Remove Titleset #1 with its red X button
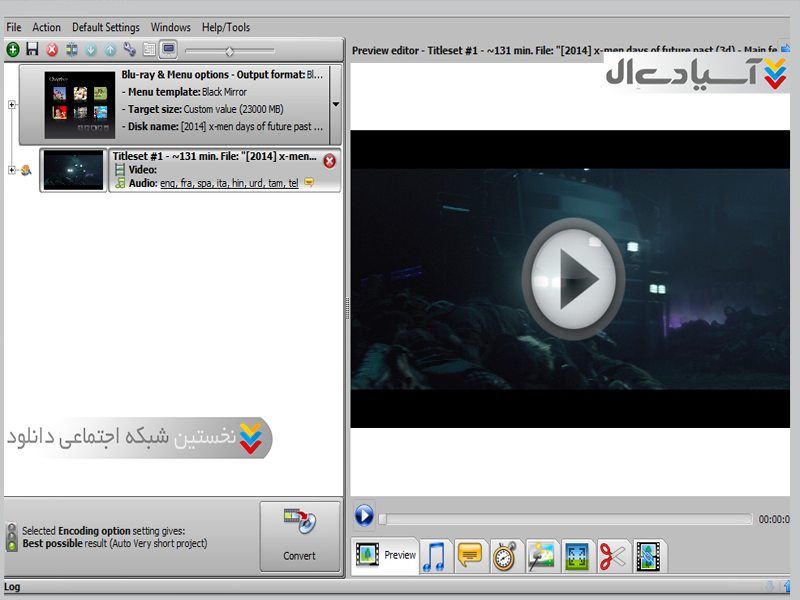Screen dimensions: 800x600 (329, 161)
